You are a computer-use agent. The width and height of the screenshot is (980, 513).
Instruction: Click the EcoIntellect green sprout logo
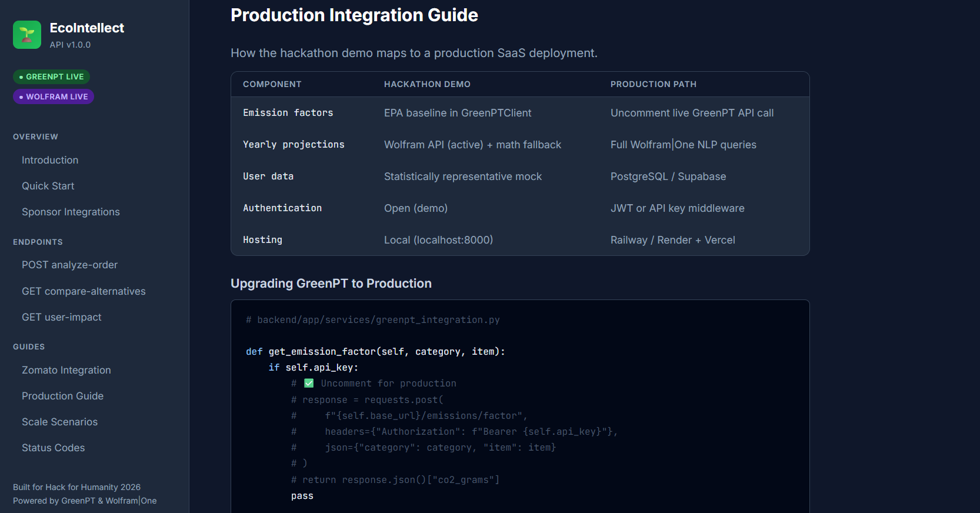point(27,35)
